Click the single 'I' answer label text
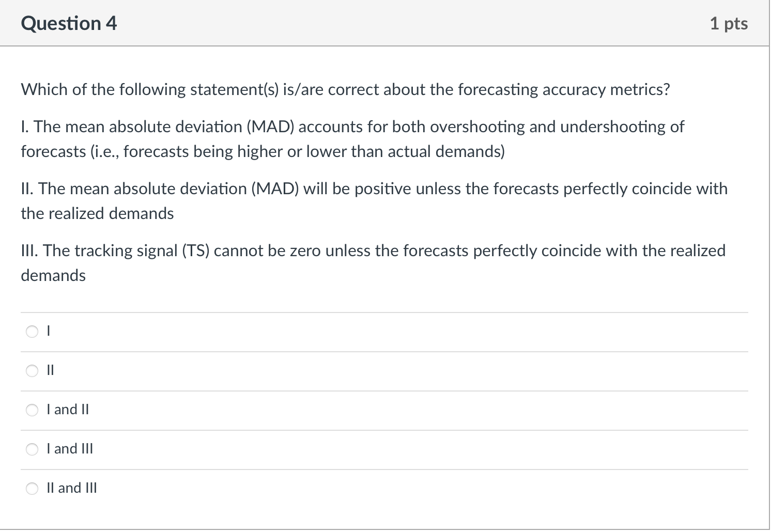This screenshot has width=771, height=532. 48,331
